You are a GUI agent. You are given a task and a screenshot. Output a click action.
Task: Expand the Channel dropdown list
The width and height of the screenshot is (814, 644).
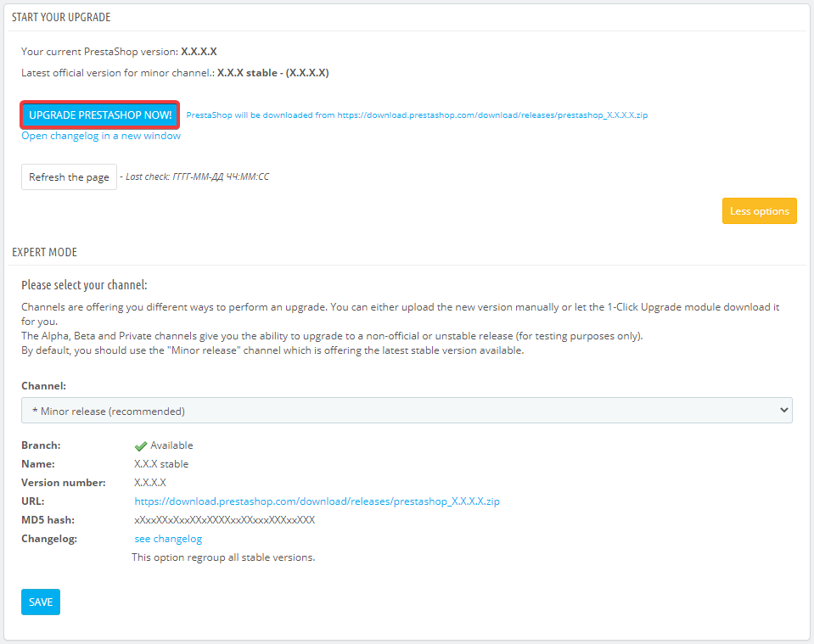tap(407, 411)
